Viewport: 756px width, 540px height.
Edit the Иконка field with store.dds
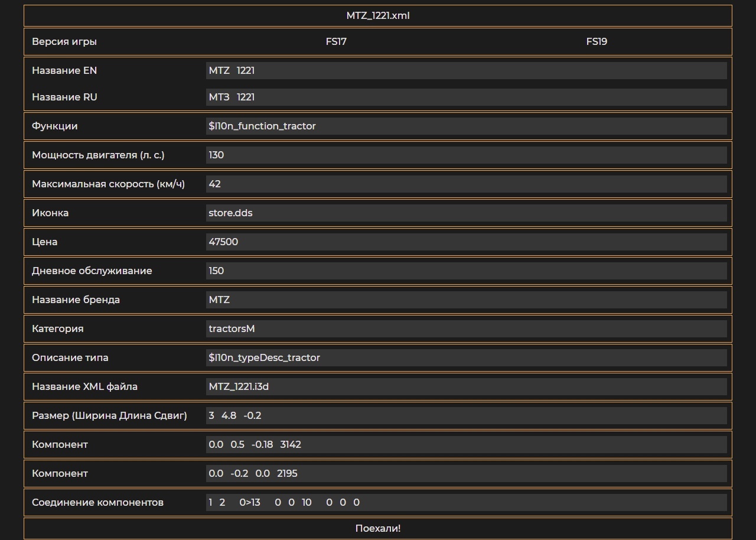[x=466, y=213]
